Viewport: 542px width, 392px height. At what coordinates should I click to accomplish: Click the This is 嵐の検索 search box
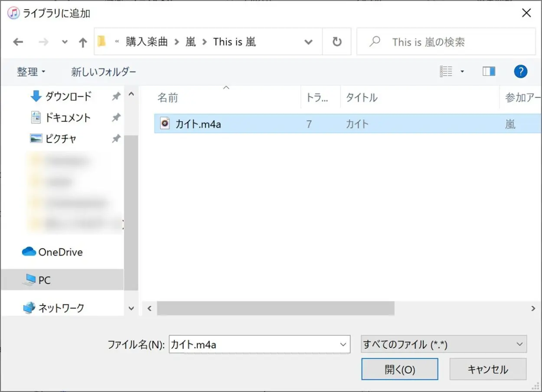(x=446, y=42)
